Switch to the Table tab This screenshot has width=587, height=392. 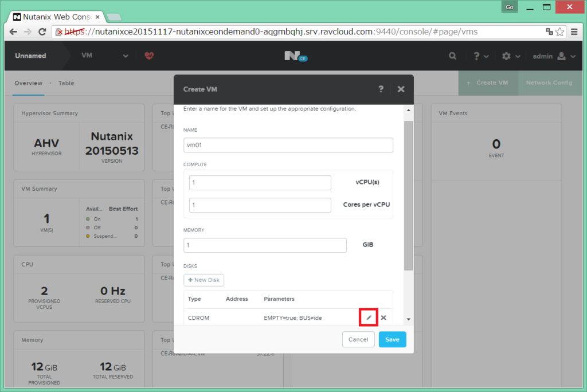pos(66,83)
